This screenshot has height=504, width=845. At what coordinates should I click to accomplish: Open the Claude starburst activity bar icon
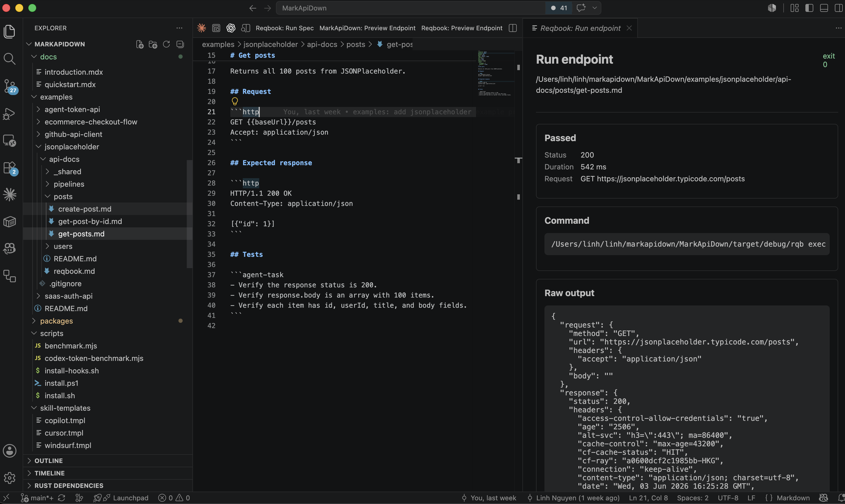[x=10, y=195]
